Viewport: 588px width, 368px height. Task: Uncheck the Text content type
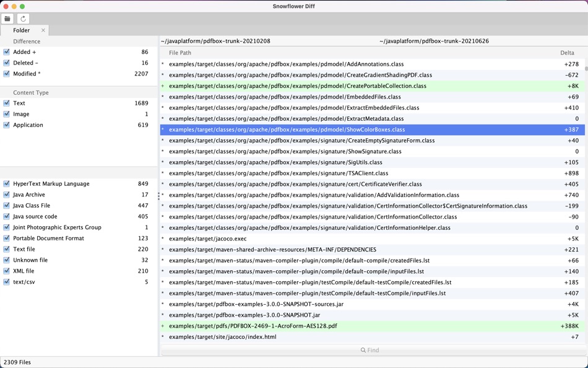click(6, 103)
